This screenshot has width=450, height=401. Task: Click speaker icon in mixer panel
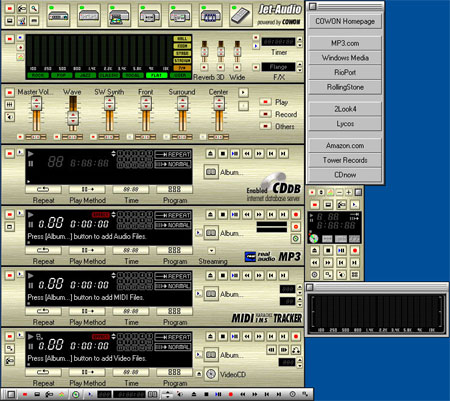pos(10,117)
